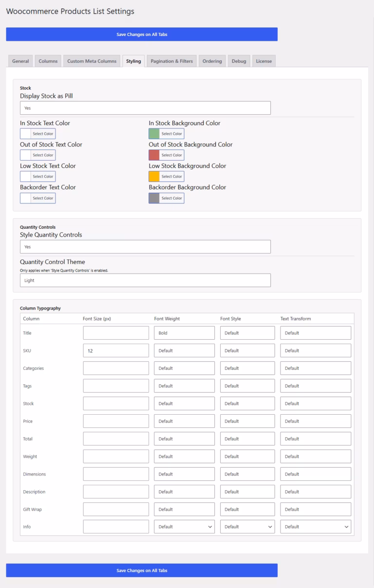Click the Dimensions font size field
Screen dimensions: 374x588
[x=116, y=474]
